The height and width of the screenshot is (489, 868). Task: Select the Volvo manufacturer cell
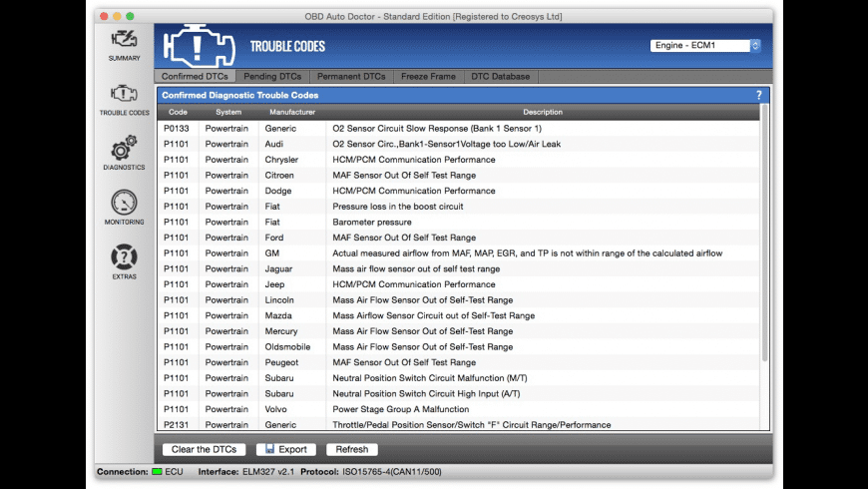click(275, 409)
